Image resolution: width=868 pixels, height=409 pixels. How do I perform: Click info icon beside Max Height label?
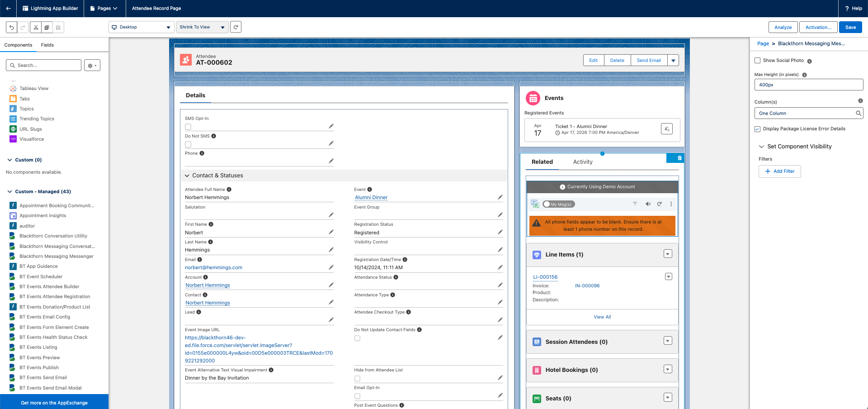(804, 75)
